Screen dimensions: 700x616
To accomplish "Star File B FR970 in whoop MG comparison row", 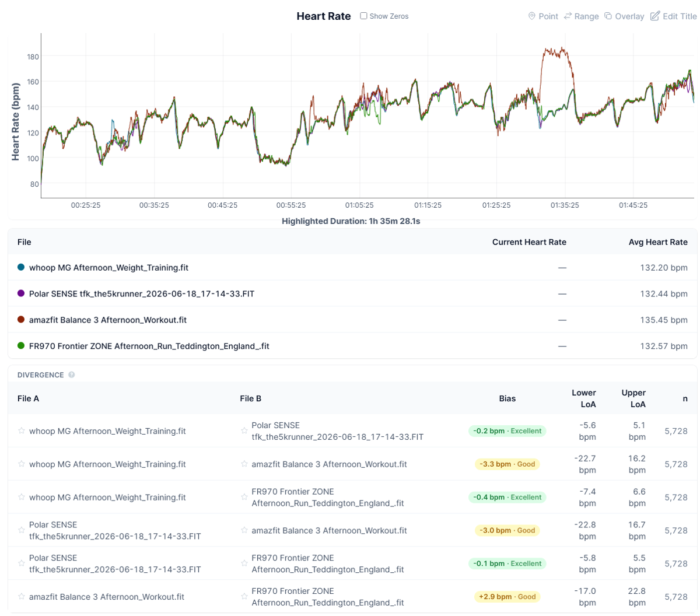I will [x=244, y=497].
